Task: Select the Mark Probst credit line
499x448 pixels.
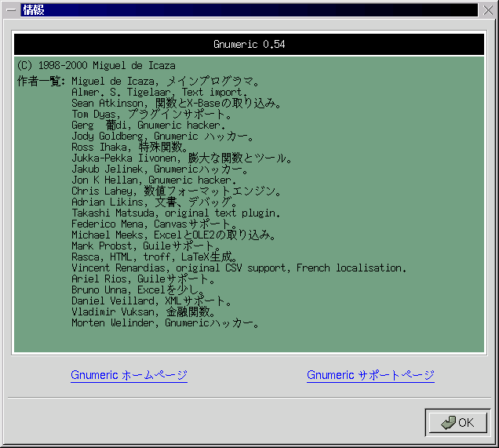Action: click(146, 246)
